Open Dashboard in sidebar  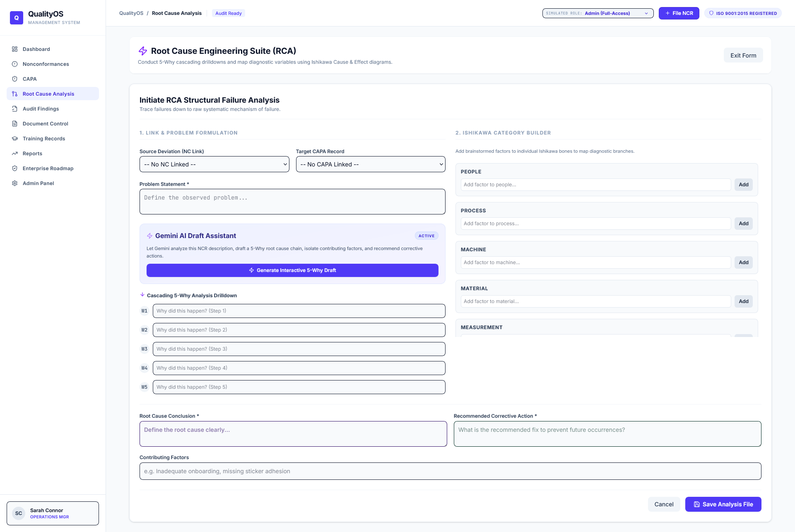point(53,49)
